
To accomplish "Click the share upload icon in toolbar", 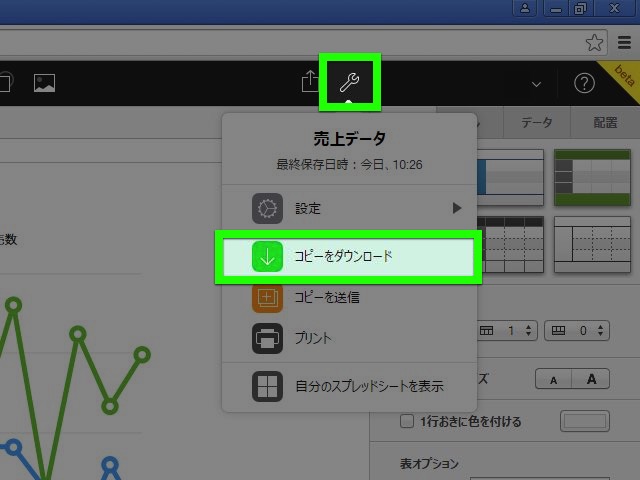I will (x=310, y=81).
